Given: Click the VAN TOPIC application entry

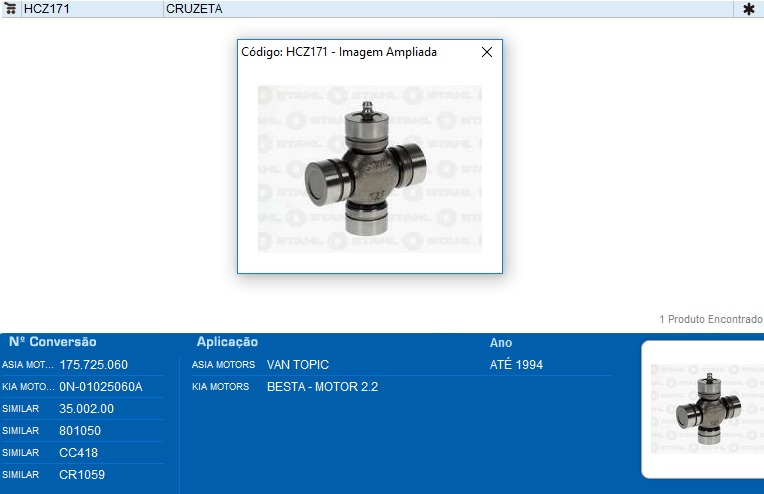Looking at the screenshot, I should pyautogui.click(x=298, y=365).
